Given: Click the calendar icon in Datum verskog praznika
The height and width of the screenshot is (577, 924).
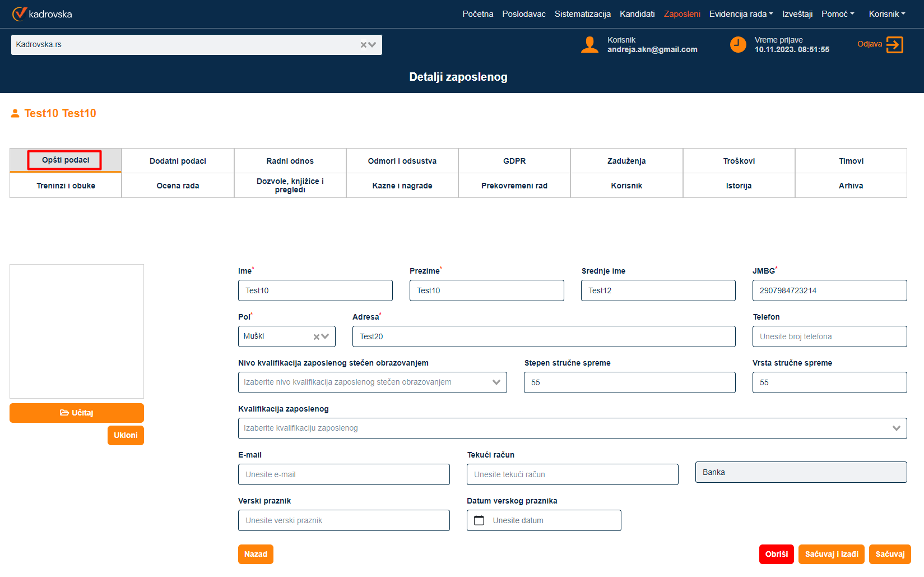Looking at the screenshot, I should tap(479, 520).
